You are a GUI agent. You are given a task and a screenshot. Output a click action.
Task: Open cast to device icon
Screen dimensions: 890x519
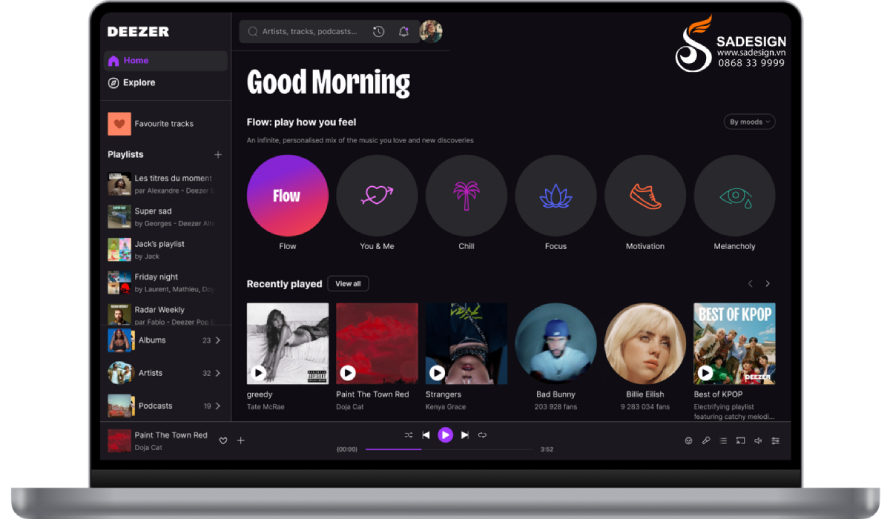click(x=741, y=441)
